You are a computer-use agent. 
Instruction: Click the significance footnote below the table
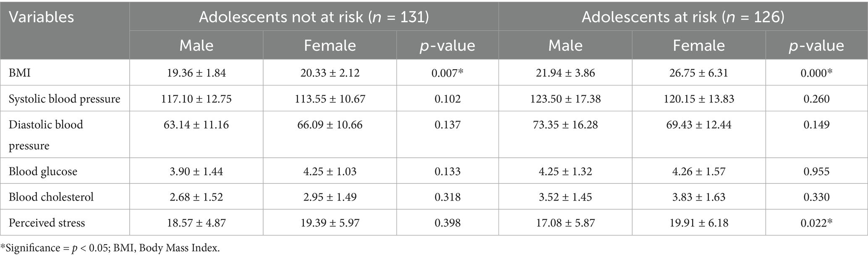(x=110, y=248)
